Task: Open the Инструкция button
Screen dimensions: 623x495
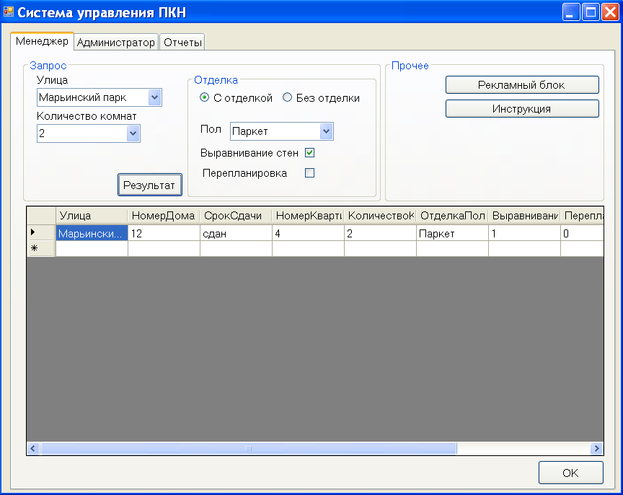Action: pos(522,109)
